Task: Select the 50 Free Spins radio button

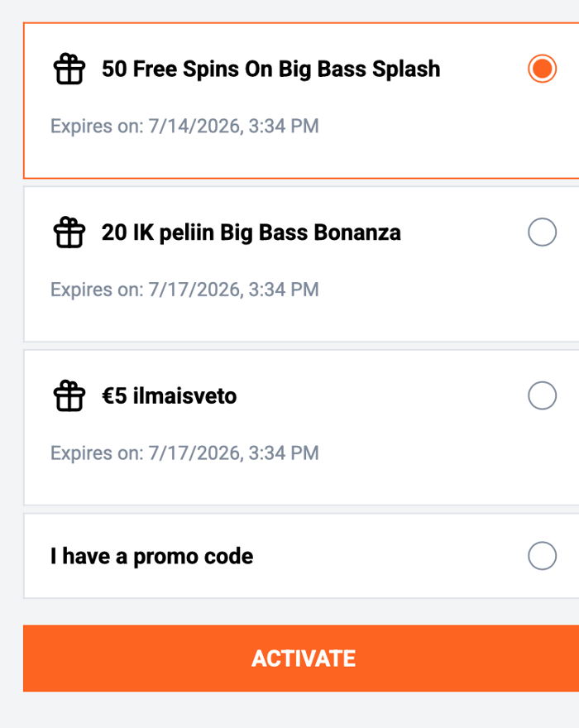Action: (x=542, y=69)
